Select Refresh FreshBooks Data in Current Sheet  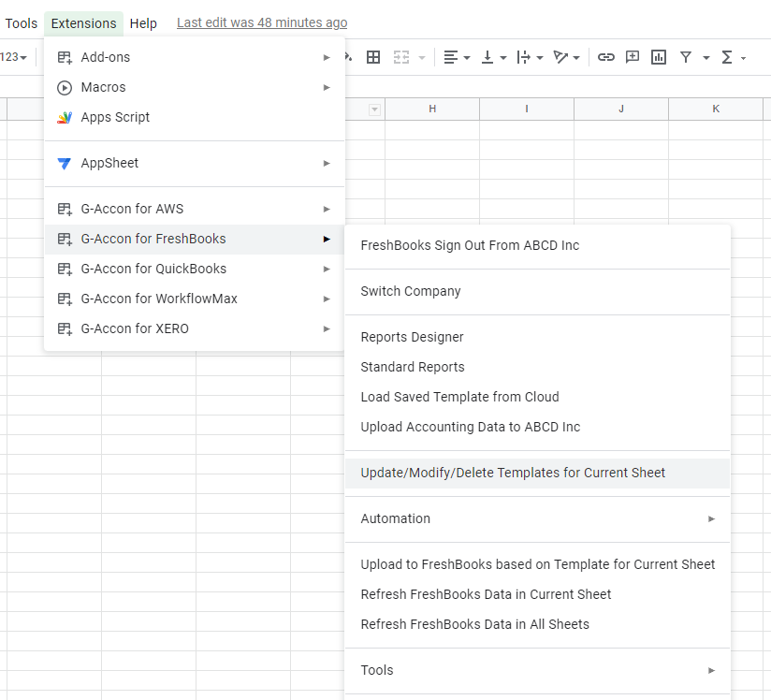click(537, 594)
